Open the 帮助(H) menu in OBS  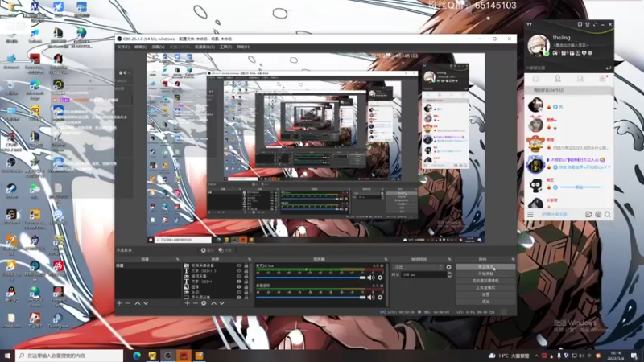[244, 47]
